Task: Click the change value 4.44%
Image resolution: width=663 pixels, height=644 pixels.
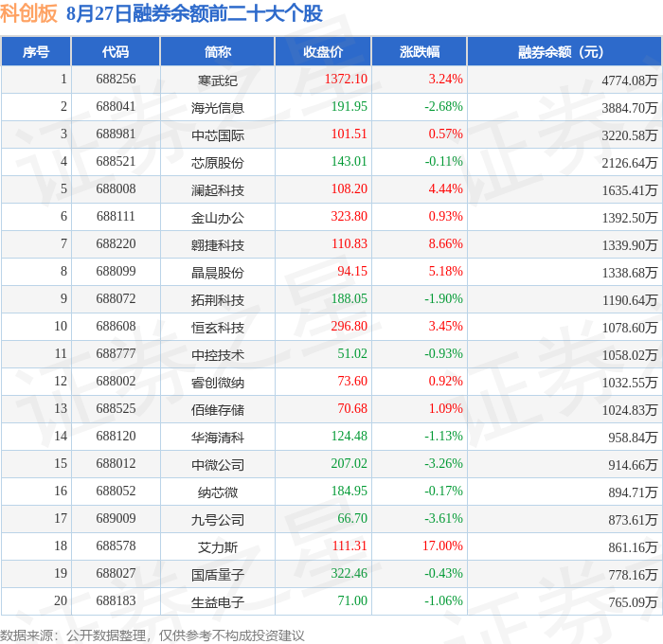Action: tap(446, 189)
